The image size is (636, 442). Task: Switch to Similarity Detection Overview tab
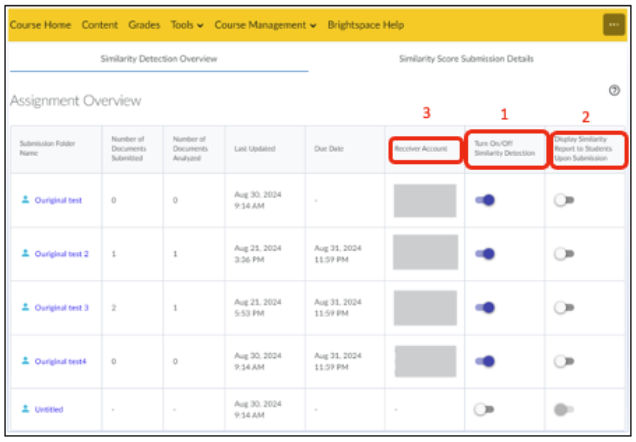(x=159, y=59)
